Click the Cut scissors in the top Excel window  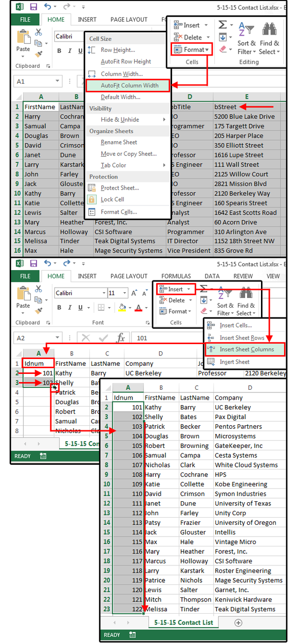tap(39, 32)
